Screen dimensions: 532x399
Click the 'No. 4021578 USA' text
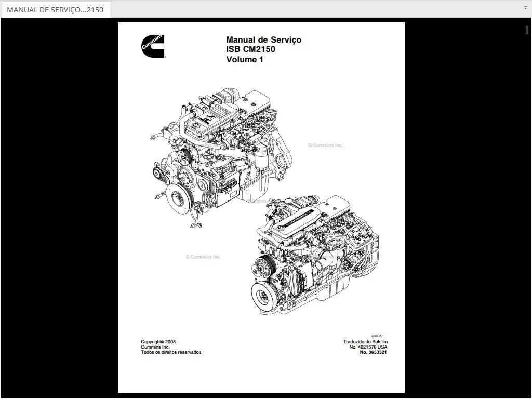click(368, 347)
